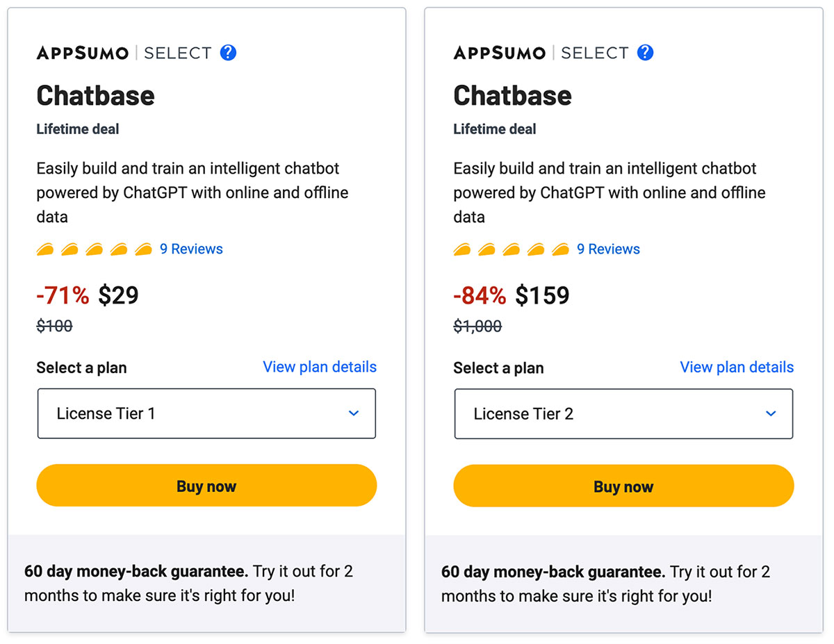View plan details on the right card

(737, 367)
